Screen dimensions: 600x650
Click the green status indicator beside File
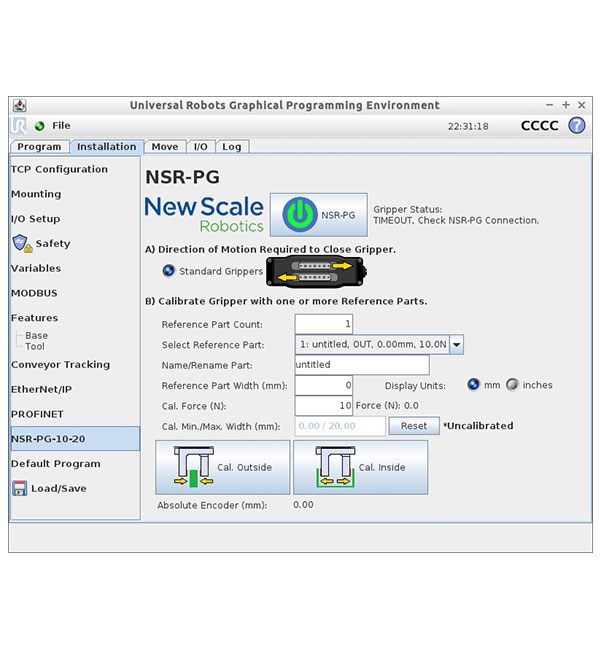(x=40, y=126)
